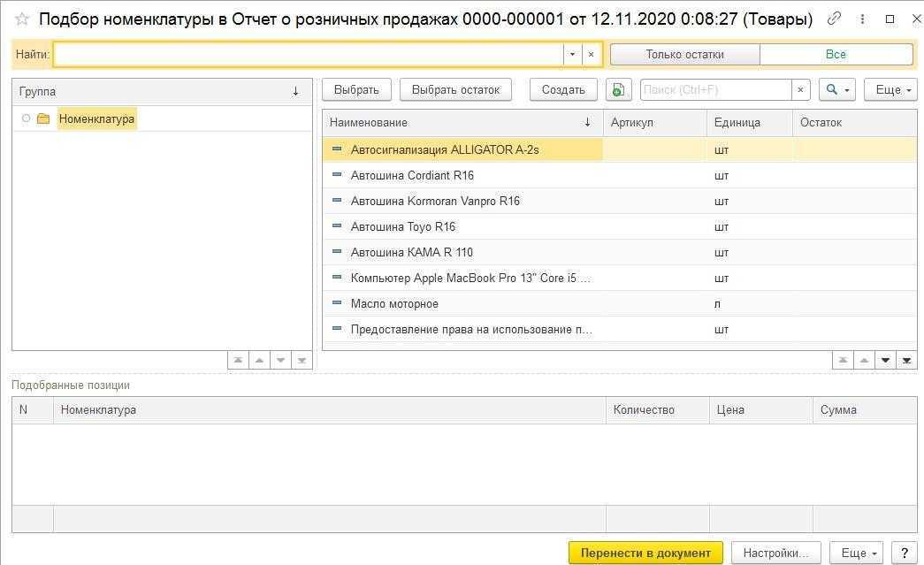
Task: Open the question mark help button
Action: [904, 553]
